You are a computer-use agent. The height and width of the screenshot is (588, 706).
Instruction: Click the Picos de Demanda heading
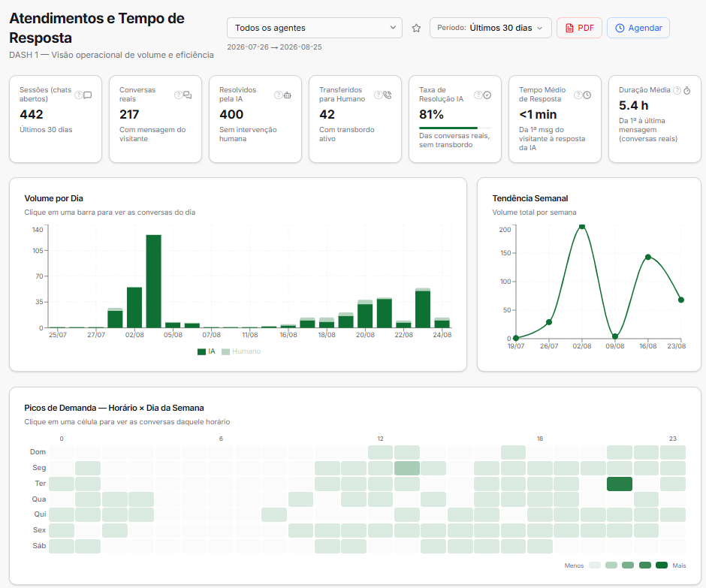(x=114, y=408)
